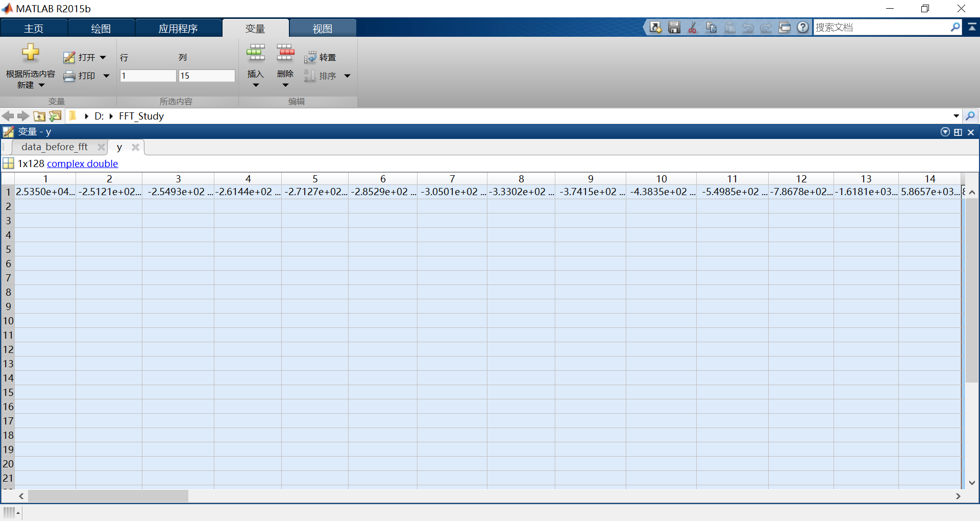
Task: Switch to the data_before_fft variable tab
Action: click(x=54, y=147)
